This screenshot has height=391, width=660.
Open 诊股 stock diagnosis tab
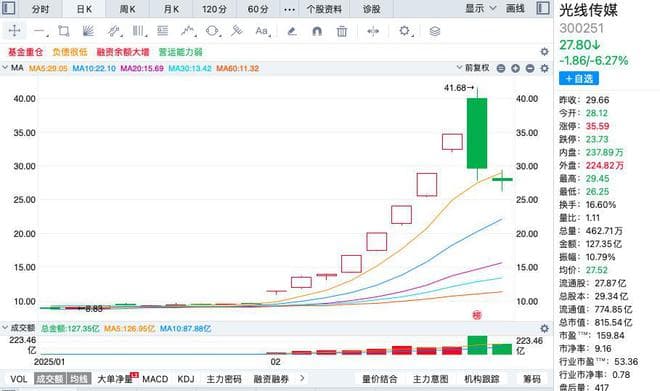[x=372, y=9]
